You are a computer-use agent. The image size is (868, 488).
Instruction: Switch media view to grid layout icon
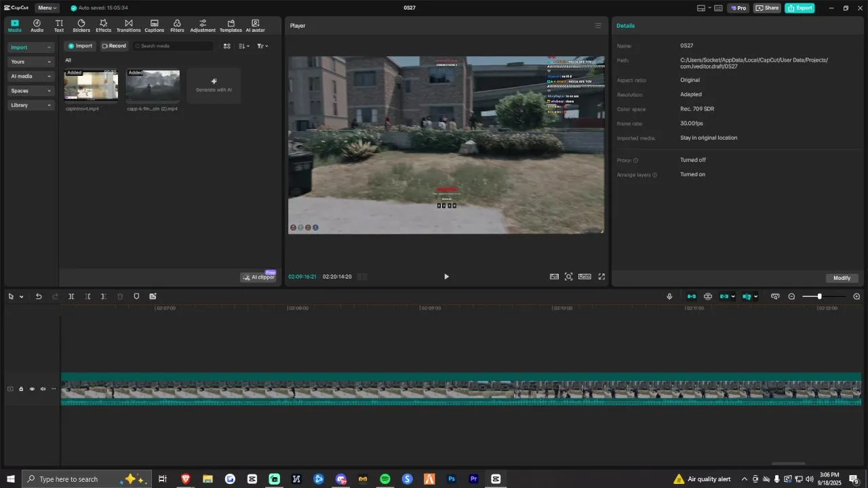point(227,46)
